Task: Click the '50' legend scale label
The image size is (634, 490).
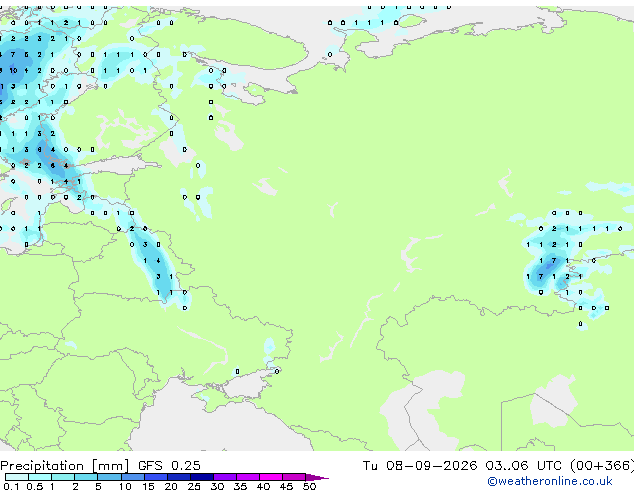Action: point(309,486)
